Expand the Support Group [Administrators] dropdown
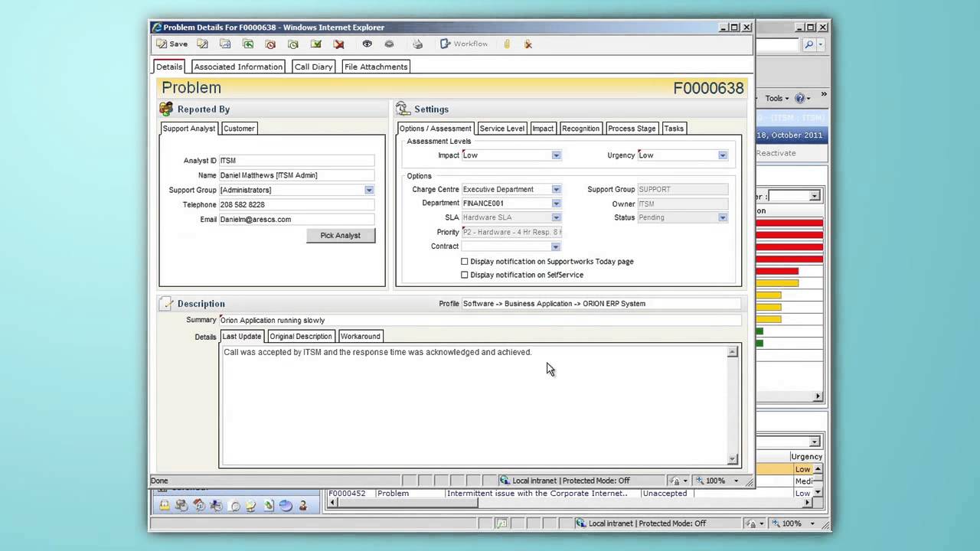 pos(369,190)
